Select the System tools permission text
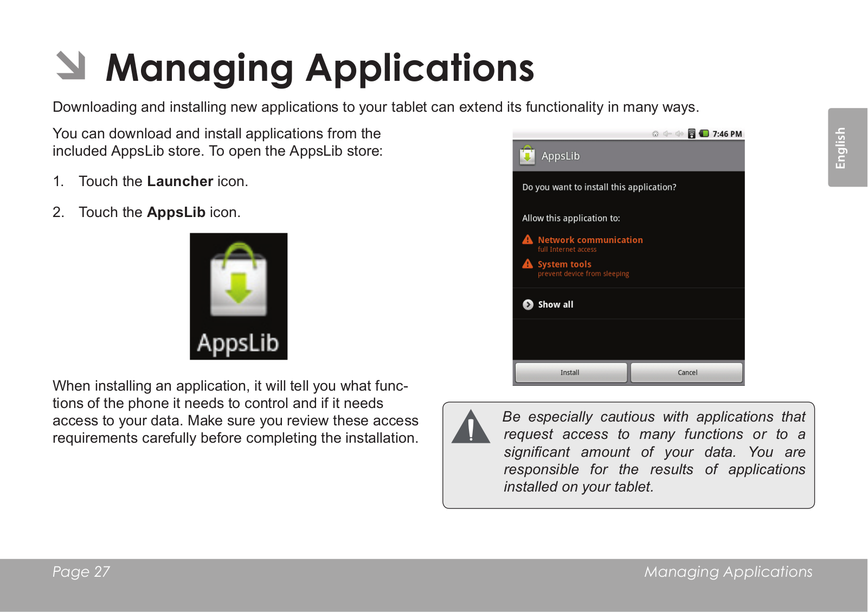The width and height of the screenshot is (868, 612). click(x=564, y=264)
